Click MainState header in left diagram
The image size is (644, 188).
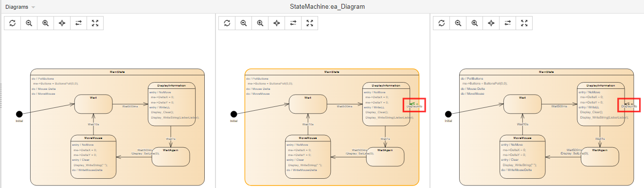click(x=117, y=72)
